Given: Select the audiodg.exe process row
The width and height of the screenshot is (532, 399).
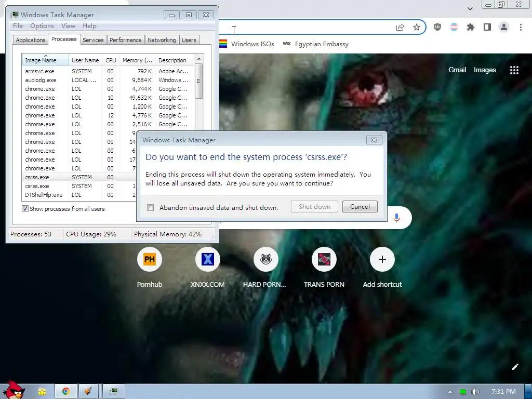Looking at the screenshot, I should coord(108,80).
